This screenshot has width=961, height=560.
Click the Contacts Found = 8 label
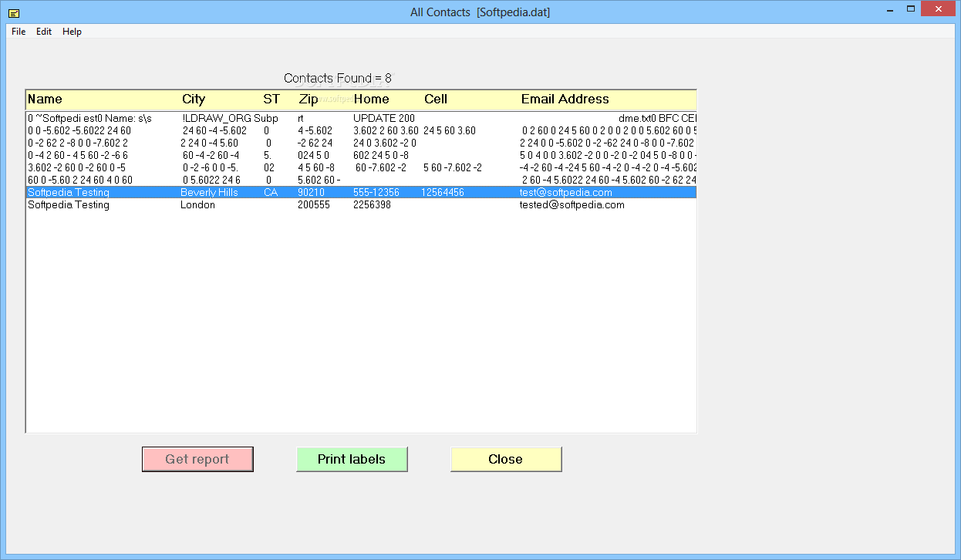pos(338,78)
